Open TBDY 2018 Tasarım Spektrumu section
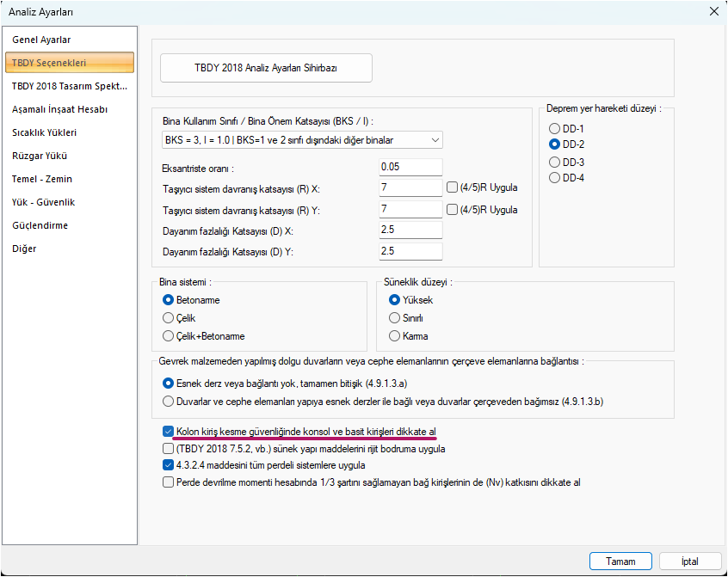This screenshot has width=728, height=577. [70, 86]
